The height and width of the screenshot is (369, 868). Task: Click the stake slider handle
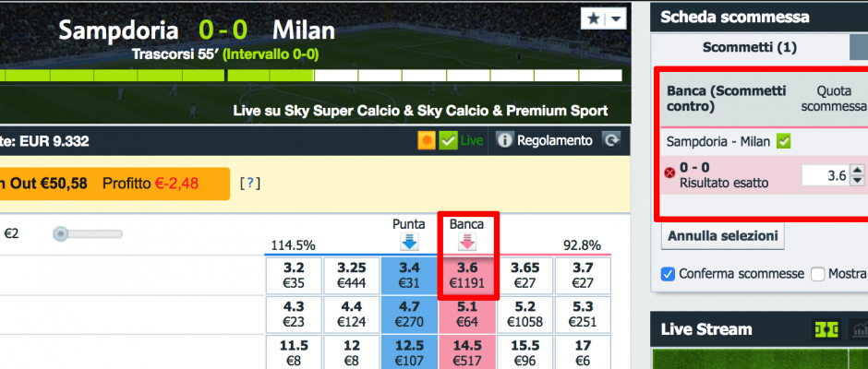62,234
